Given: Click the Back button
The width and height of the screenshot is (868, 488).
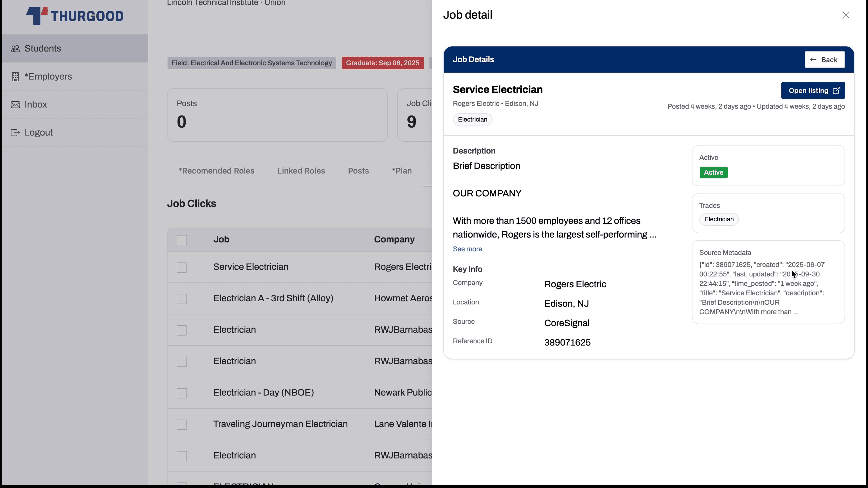Looking at the screenshot, I should click(x=825, y=60).
